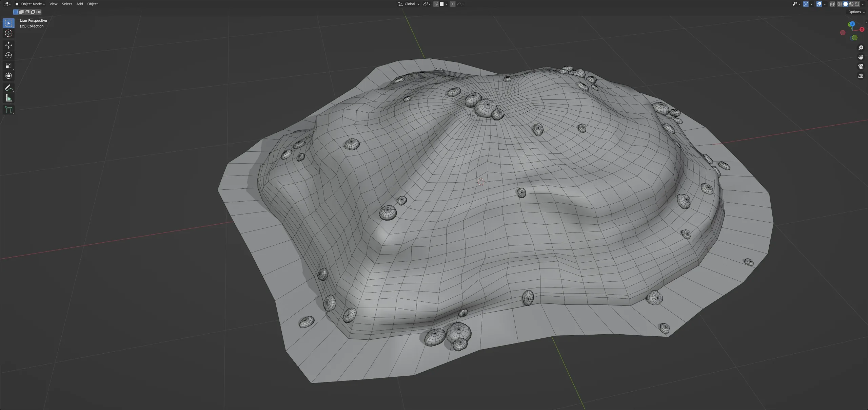Toggle X-ray mode button
Screen dimensions: 868x410
(x=832, y=4)
